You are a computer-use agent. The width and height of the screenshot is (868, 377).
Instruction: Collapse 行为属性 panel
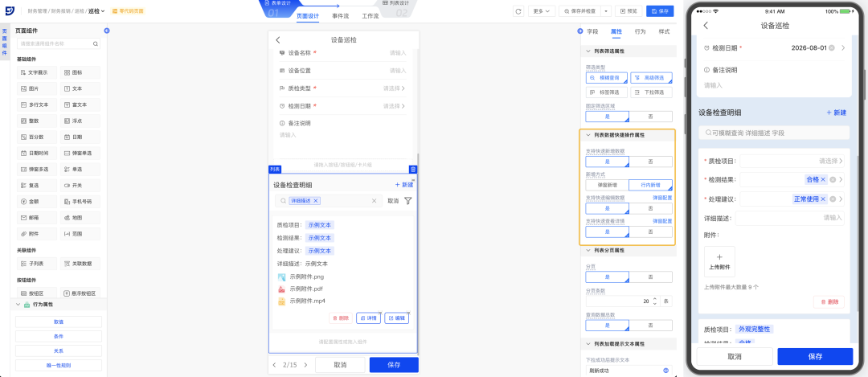17,305
